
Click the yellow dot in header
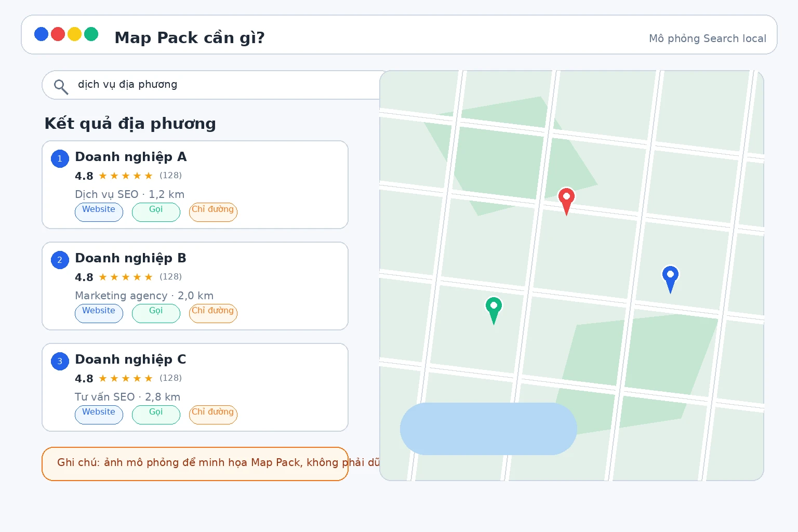pos(75,34)
